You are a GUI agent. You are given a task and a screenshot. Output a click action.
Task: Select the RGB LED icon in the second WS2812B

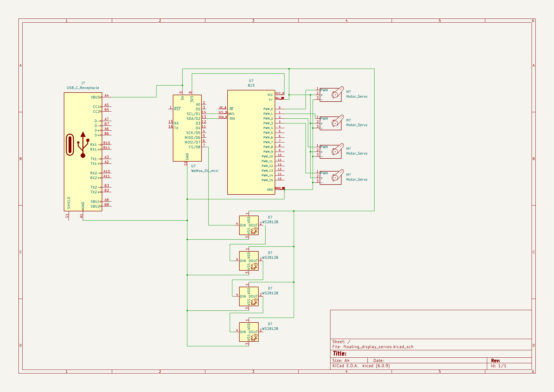pos(255,266)
